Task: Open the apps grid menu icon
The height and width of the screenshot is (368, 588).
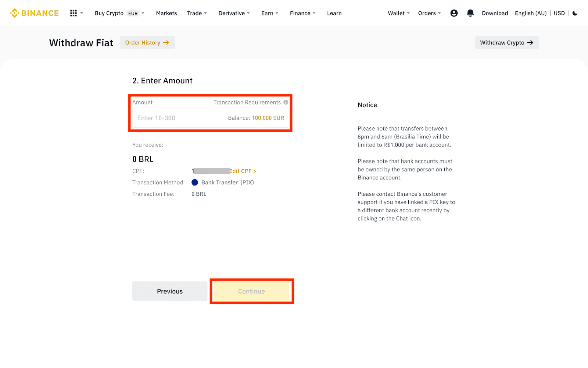Action: (x=73, y=13)
